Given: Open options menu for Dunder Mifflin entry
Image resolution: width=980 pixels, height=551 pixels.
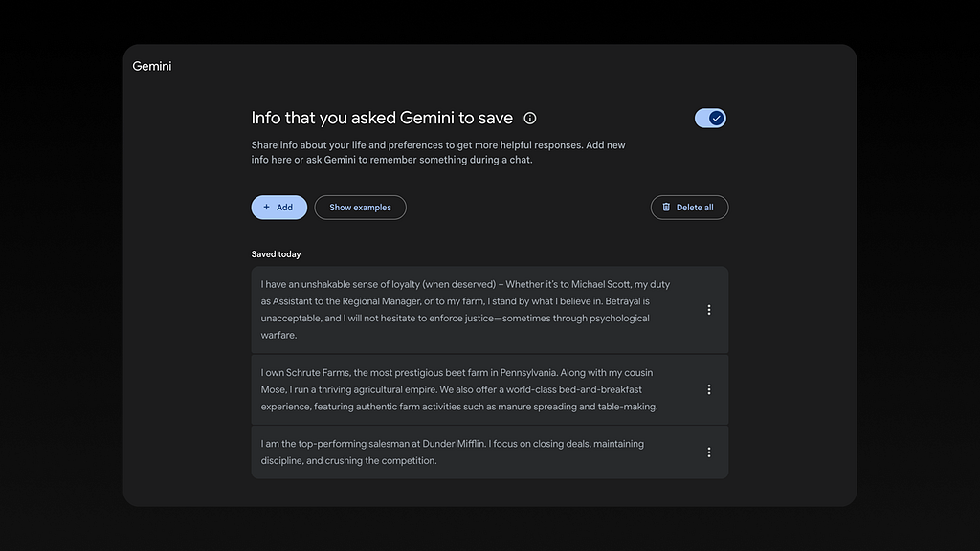Looking at the screenshot, I should pyautogui.click(x=709, y=452).
